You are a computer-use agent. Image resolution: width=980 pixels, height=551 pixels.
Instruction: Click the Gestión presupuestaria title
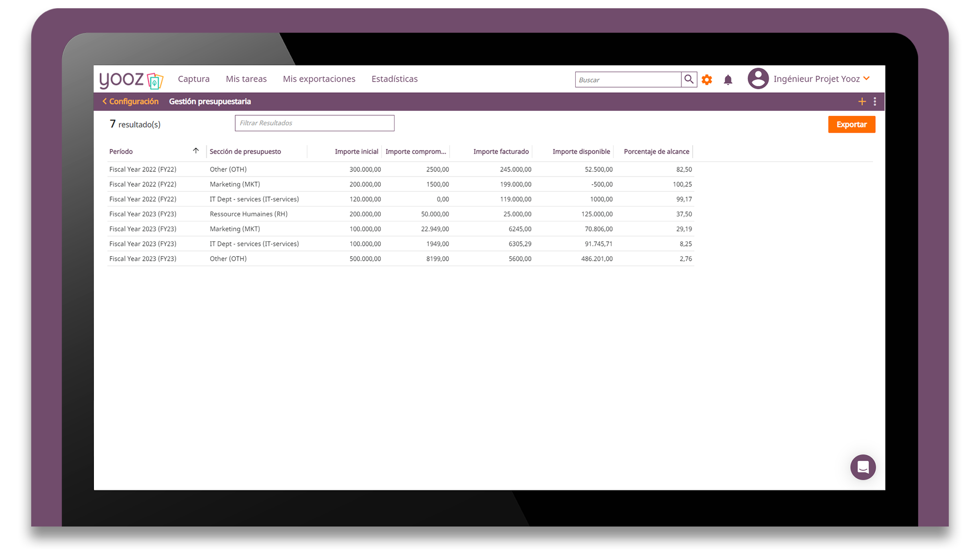(210, 102)
